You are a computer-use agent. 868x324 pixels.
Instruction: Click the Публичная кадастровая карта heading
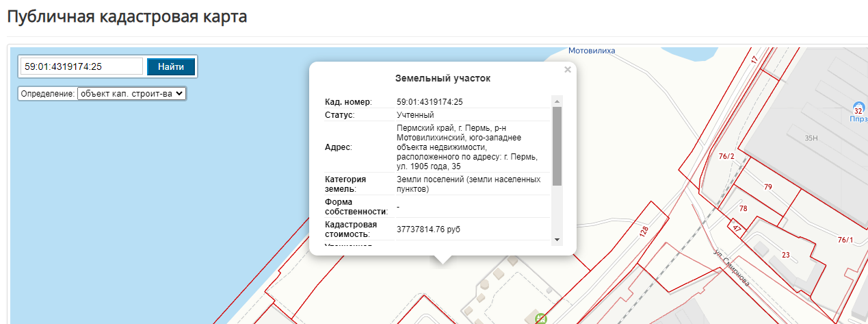coord(127,16)
